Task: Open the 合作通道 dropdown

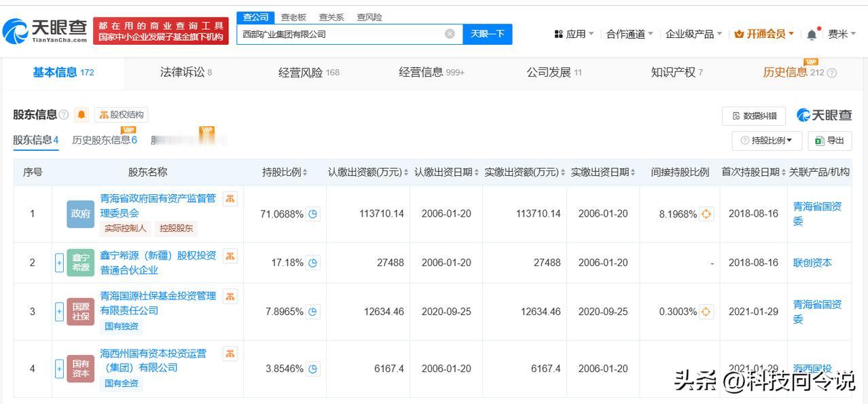Action: 630,34
